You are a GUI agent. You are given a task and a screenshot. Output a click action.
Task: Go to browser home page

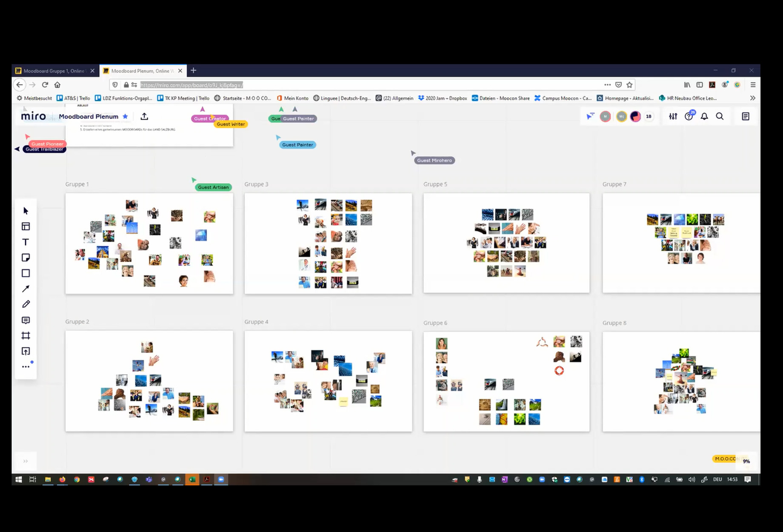[57, 85]
